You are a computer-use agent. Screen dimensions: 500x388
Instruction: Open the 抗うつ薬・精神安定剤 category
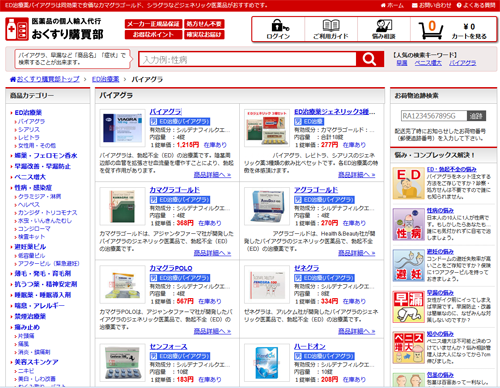[x=46, y=284]
